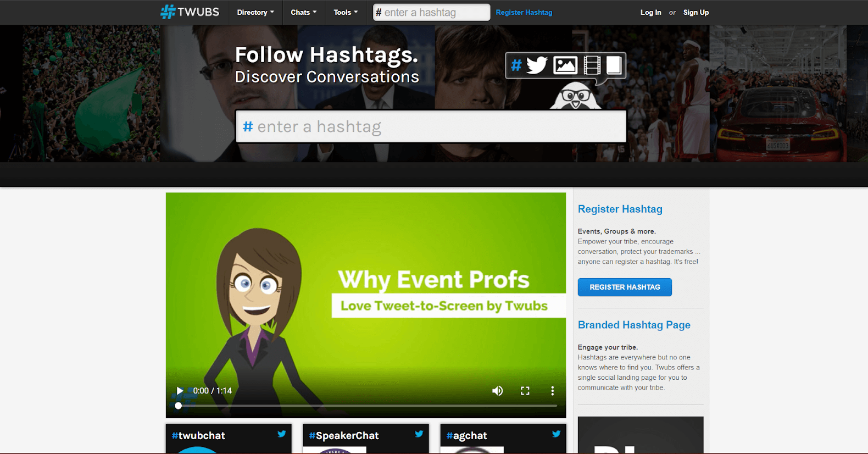Click the large hero hashtag input field
Screen dimensions: 868x454
click(431, 126)
